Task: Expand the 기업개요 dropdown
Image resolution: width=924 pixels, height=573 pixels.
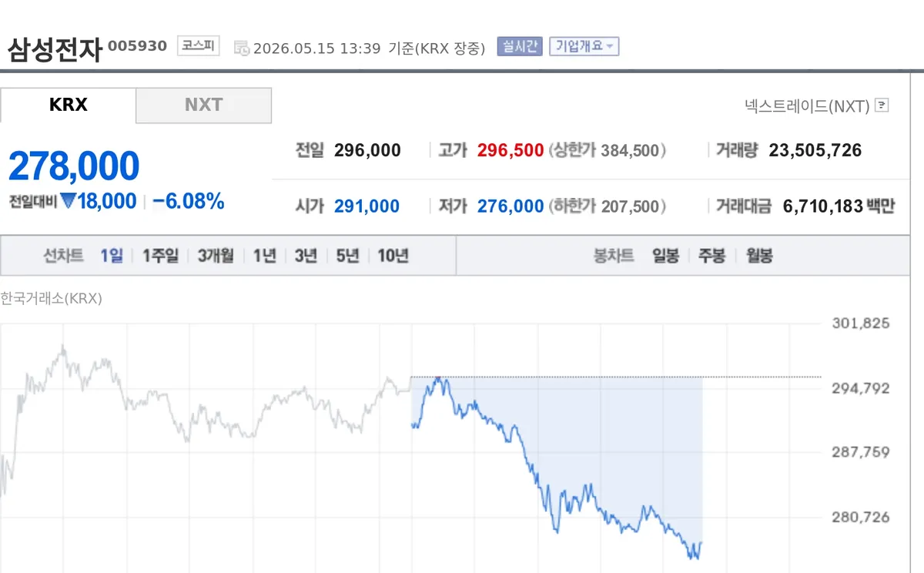Action: click(584, 46)
